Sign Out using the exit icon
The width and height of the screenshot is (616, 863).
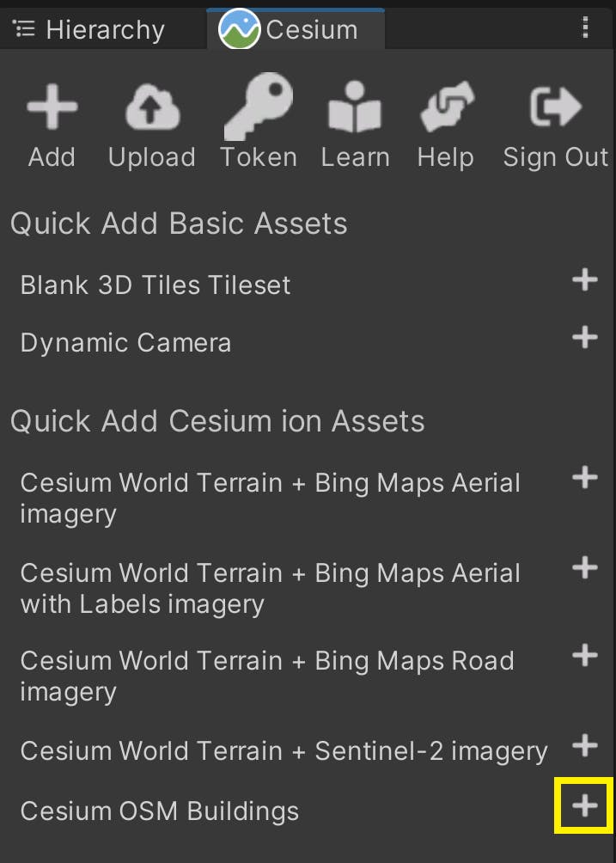554,106
